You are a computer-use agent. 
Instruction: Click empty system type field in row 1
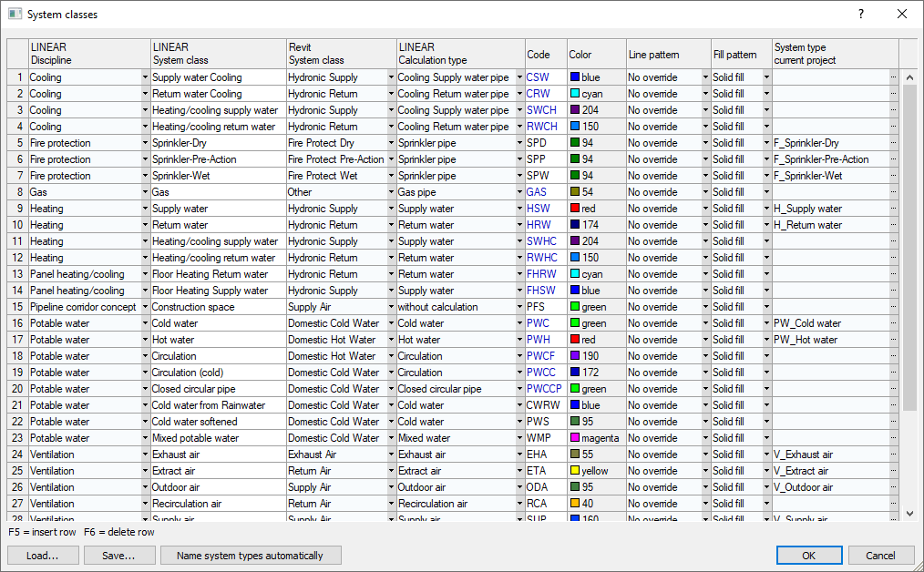(831, 77)
